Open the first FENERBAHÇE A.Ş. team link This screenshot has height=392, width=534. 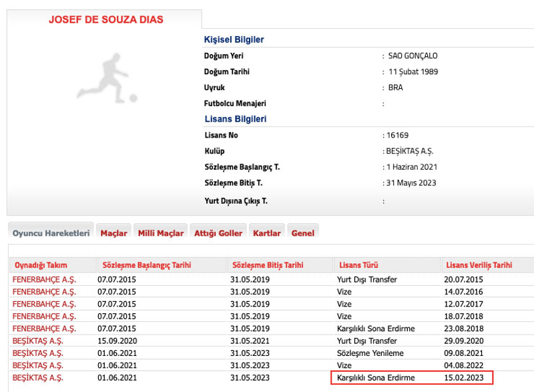44,280
